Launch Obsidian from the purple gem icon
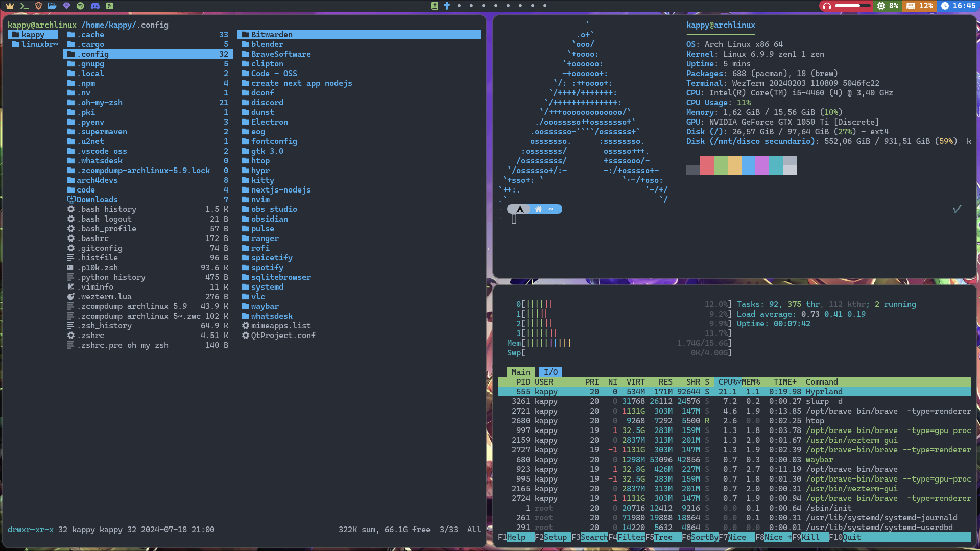The width and height of the screenshot is (980, 551). pyautogui.click(x=66, y=6)
